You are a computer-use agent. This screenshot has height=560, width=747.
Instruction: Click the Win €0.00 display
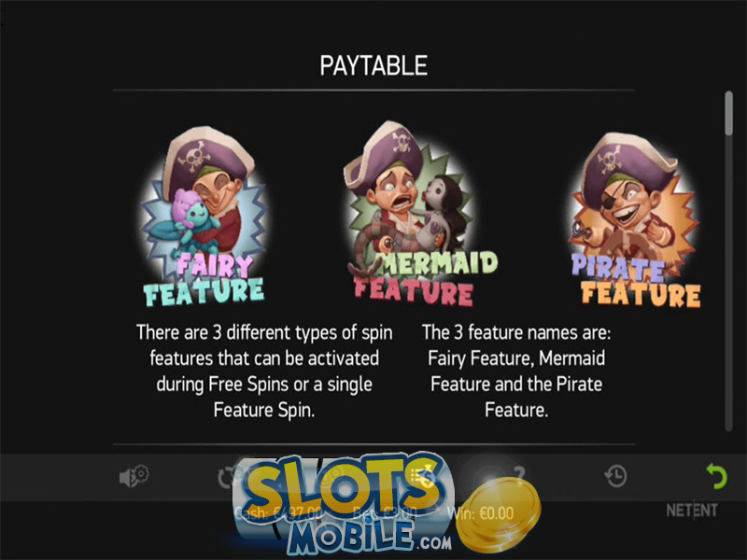click(480, 513)
